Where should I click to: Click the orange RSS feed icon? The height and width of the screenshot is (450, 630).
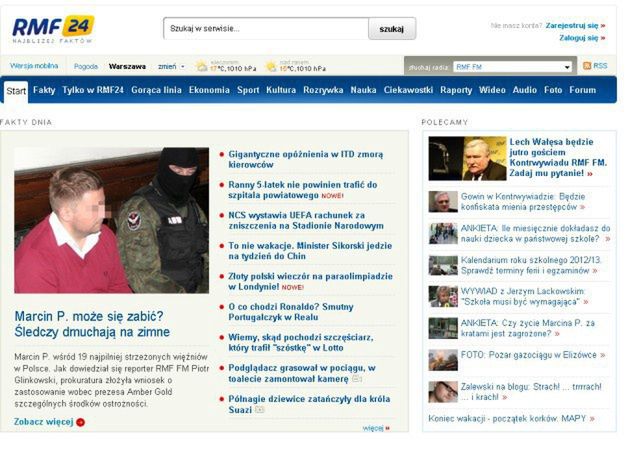click(587, 66)
